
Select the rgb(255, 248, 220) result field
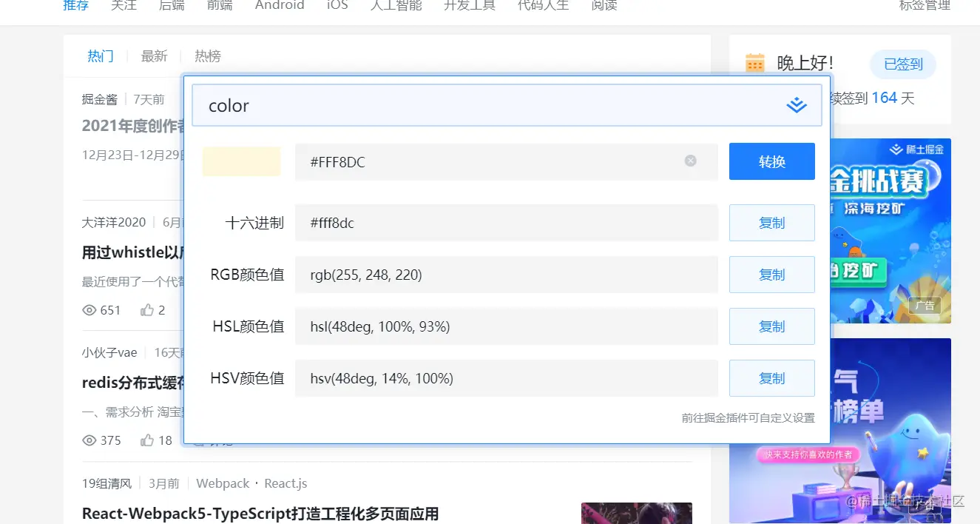[x=506, y=275]
